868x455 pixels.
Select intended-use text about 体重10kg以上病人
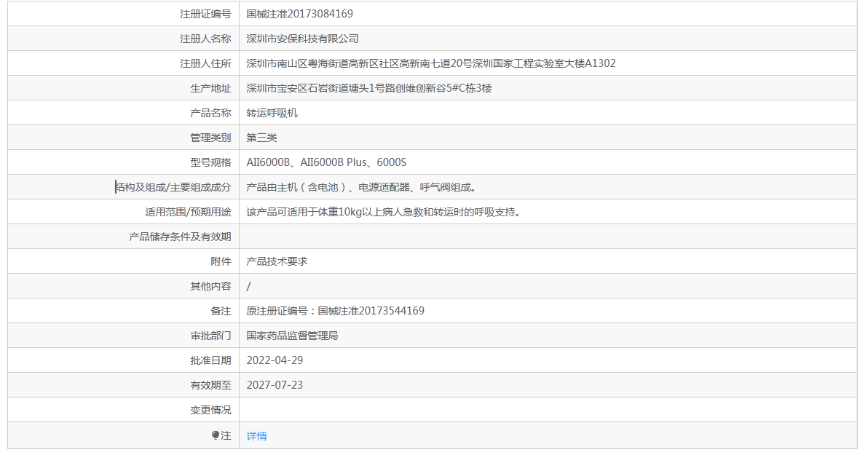pyautogui.click(x=383, y=212)
